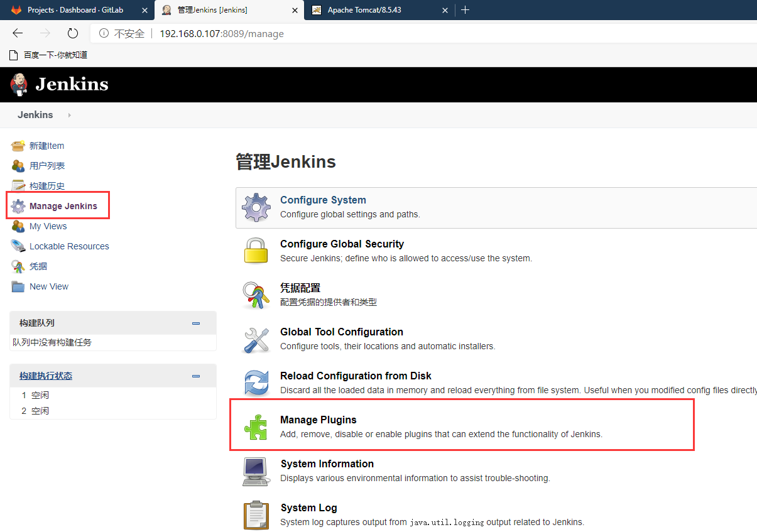Open the System Log link
Screen dimensions: 757x532
309,508
